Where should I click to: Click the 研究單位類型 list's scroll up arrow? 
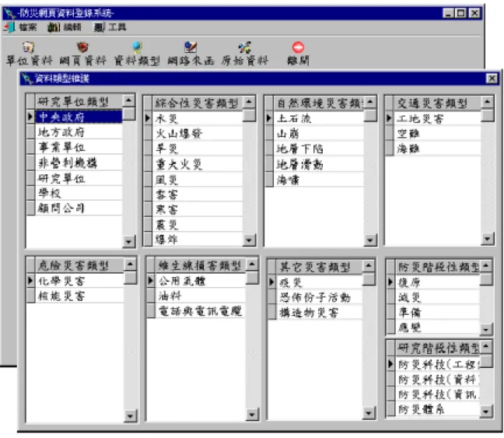[129, 100]
